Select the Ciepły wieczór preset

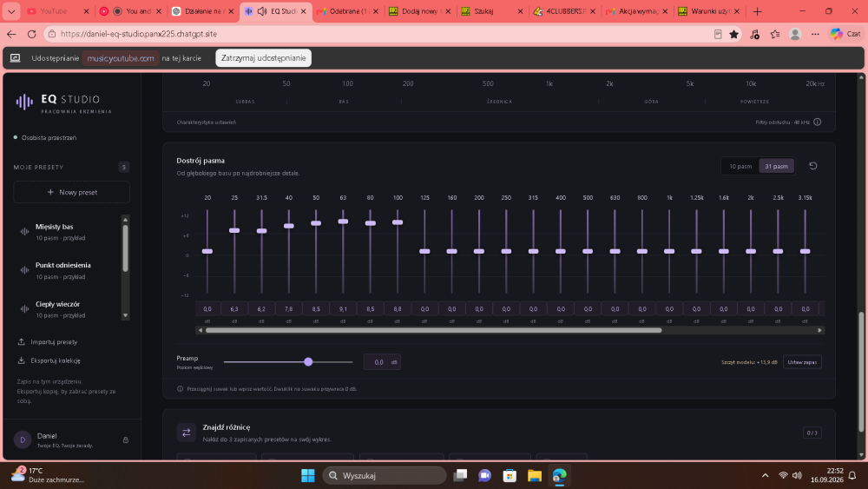pos(67,309)
